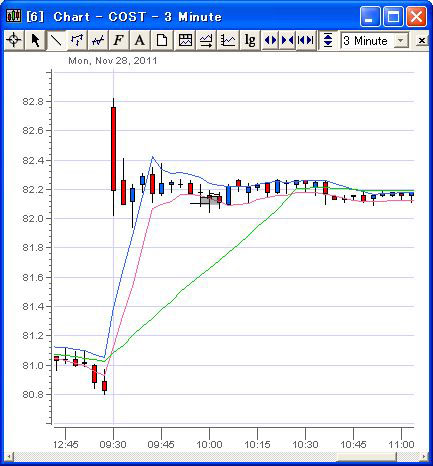The width and height of the screenshot is (433, 466).
Task: Click the right arrow of horizontal scrollbar
Action: pos(424,456)
